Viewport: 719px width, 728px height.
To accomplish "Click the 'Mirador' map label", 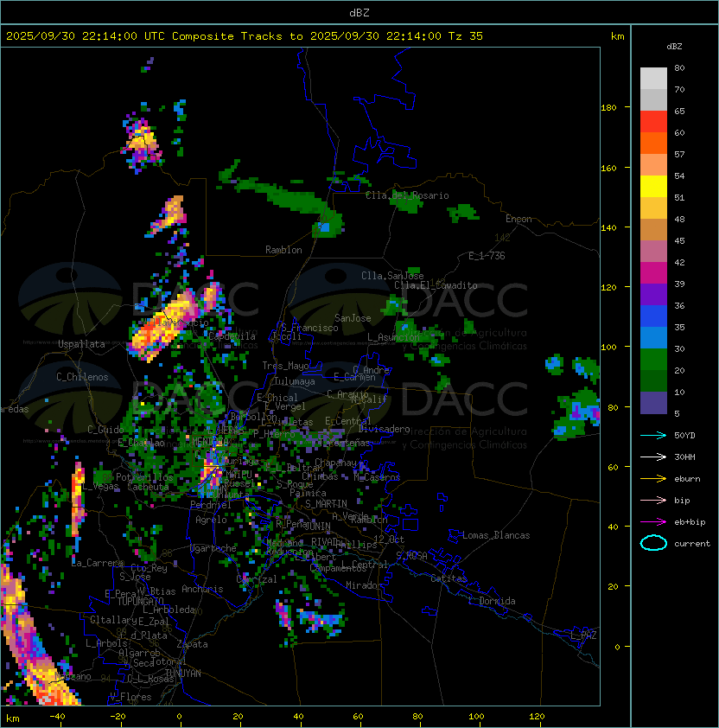I will (365, 585).
